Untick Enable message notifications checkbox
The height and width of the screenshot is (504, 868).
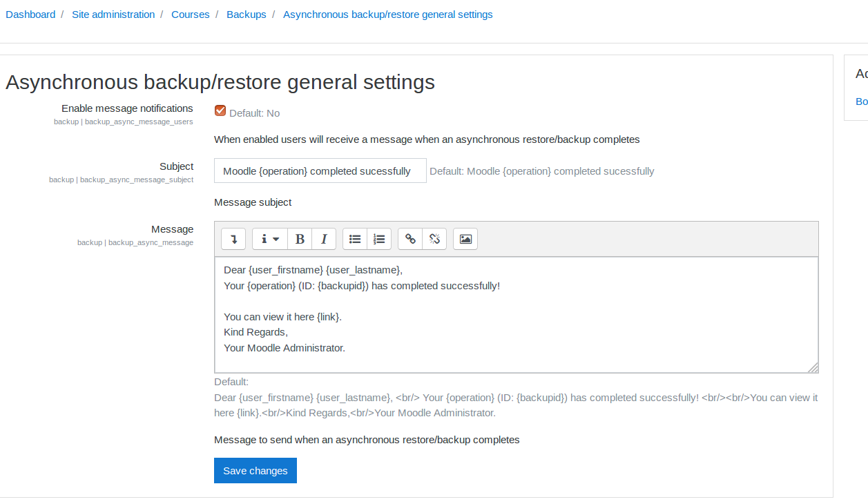tap(220, 110)
